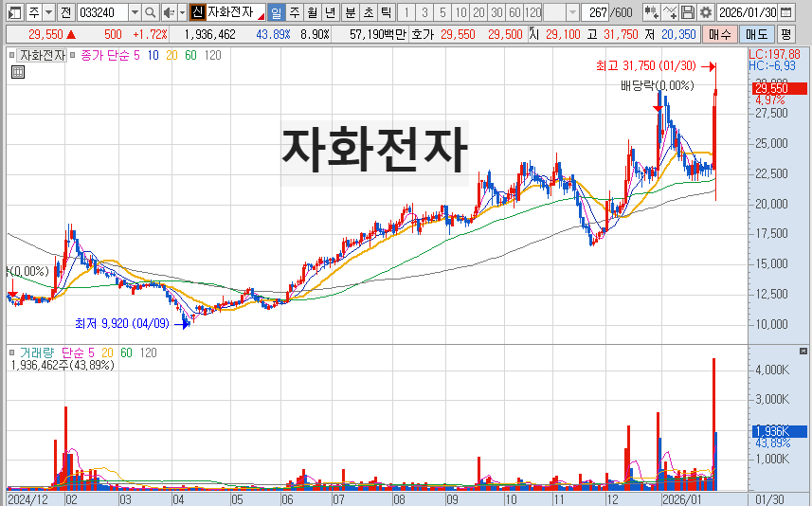
Task: Click the add line indicator icon
Action: click(x=670, y=12)
